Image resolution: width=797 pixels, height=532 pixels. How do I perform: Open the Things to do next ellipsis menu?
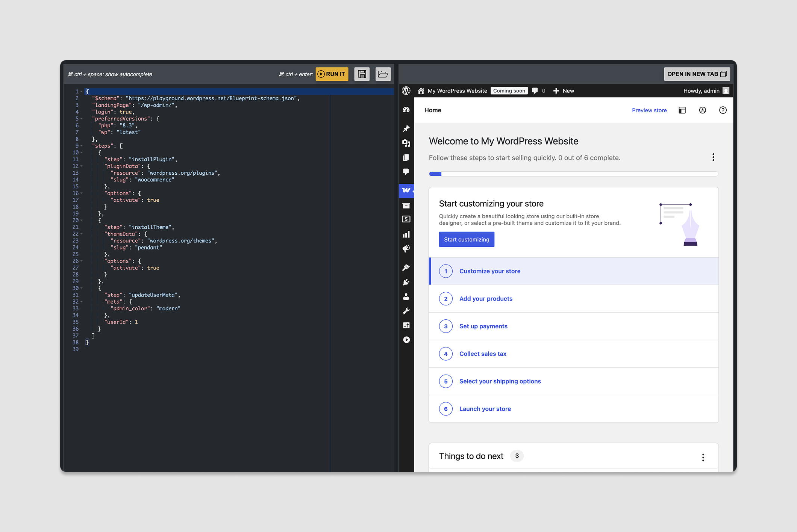coord(703,457)
